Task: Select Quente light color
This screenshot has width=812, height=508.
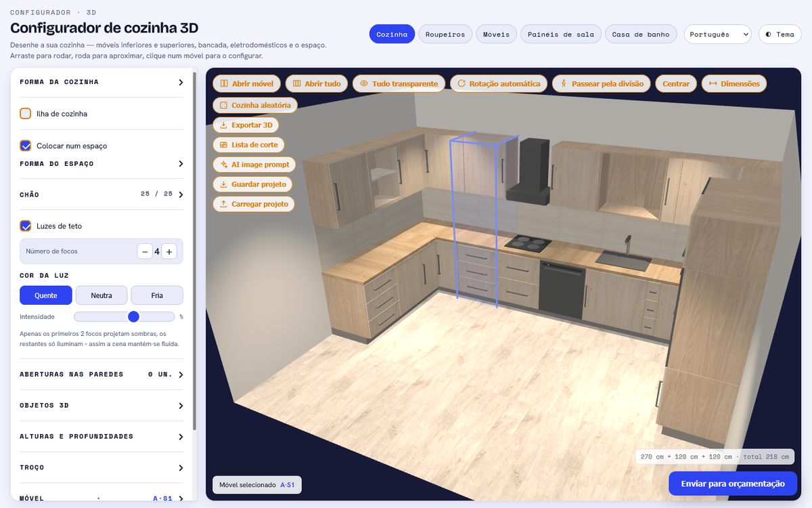Action: pos(45,295)
